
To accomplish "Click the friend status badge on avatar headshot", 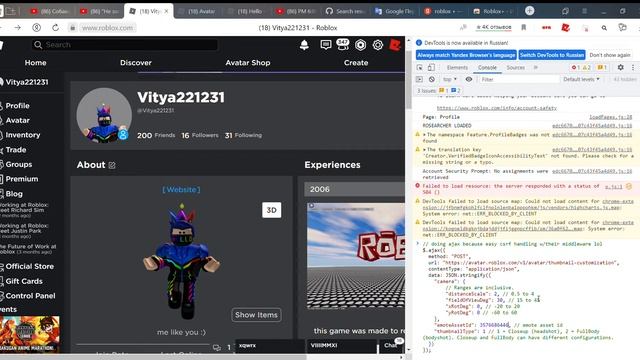I will click(x=123, y=134).
